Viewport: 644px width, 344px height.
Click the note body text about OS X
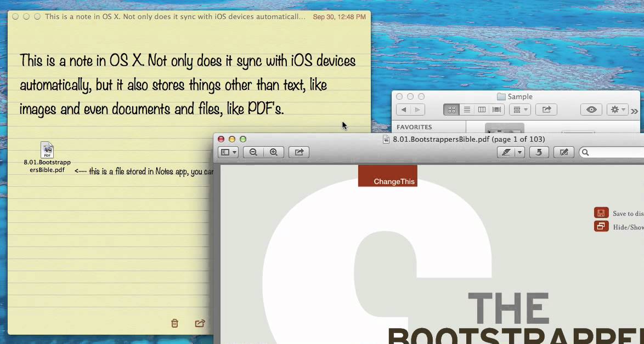pos(188,85)
